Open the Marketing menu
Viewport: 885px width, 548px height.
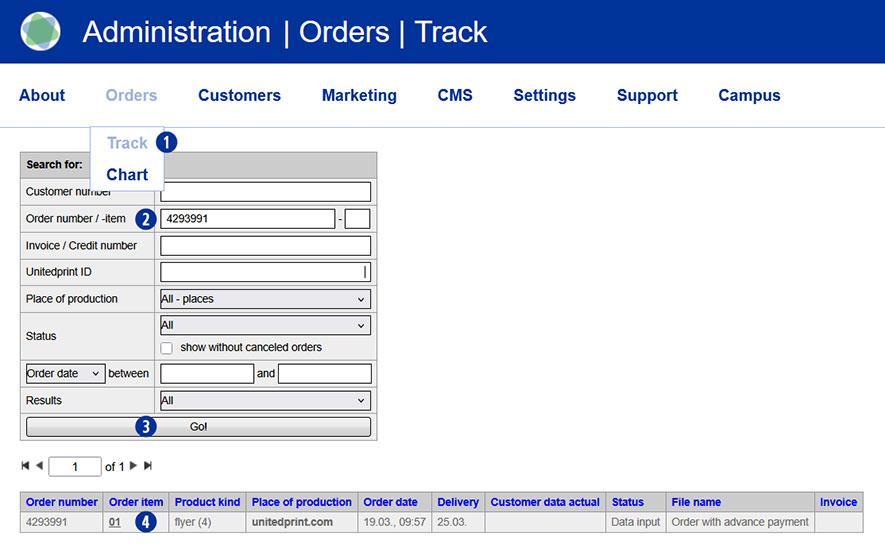point(359,96)
